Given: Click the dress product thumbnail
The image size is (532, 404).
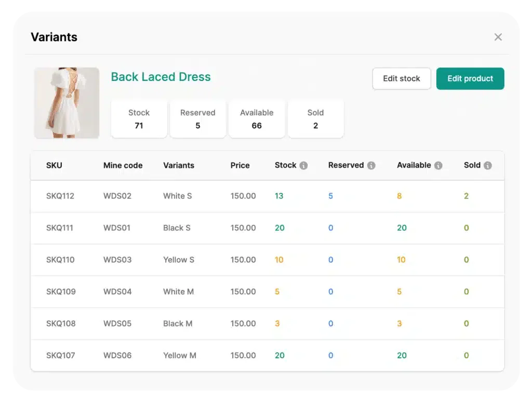Looking at the screenshot, I should coord(67,103).
